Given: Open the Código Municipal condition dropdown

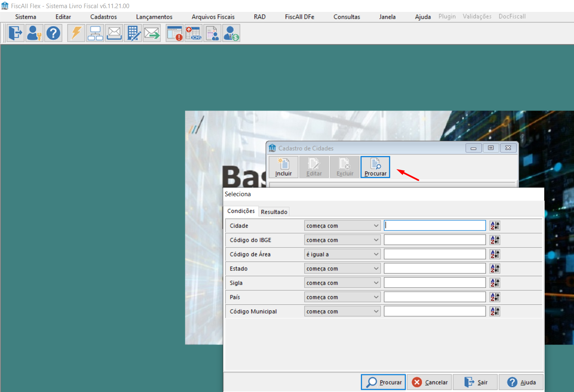Looking at the screenshot, I should (342, 311).
